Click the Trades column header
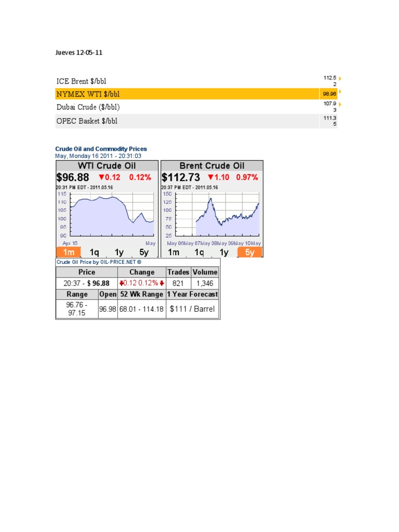 pos(178,272)
